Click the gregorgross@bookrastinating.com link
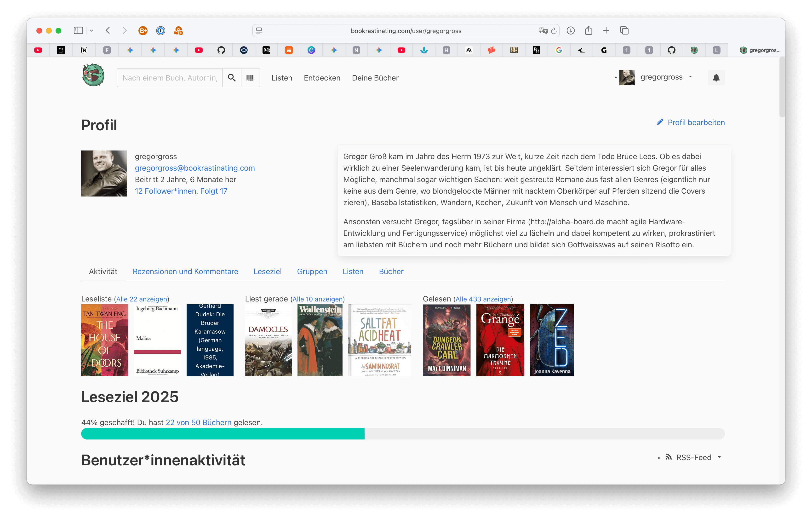This screenshot has height=520, width=812. 195,168
